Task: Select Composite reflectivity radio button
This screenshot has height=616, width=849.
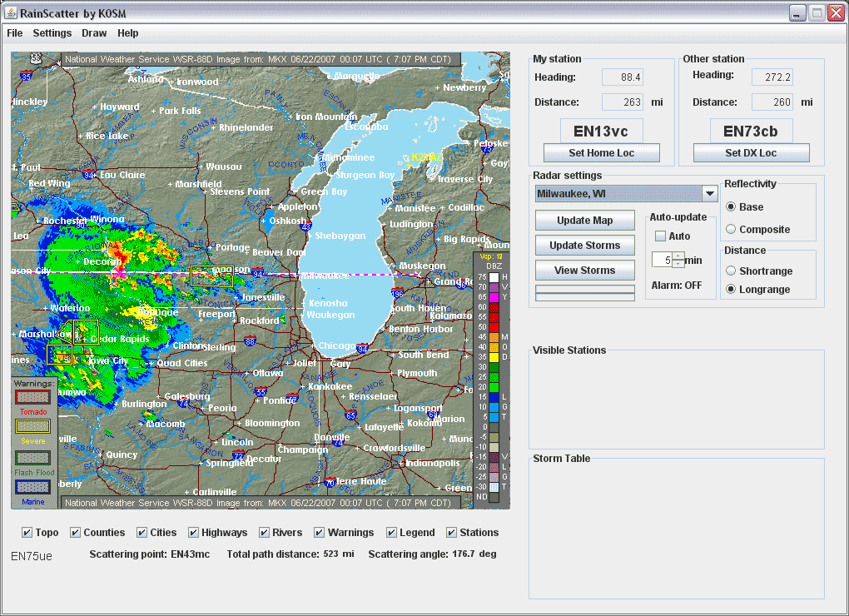Action: pyautogui.click(x=731, y=230)
